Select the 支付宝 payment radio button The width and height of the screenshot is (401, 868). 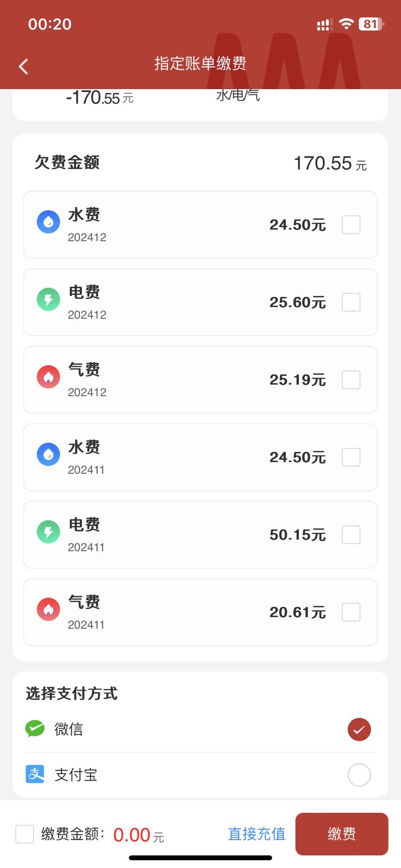coord(359,775)
